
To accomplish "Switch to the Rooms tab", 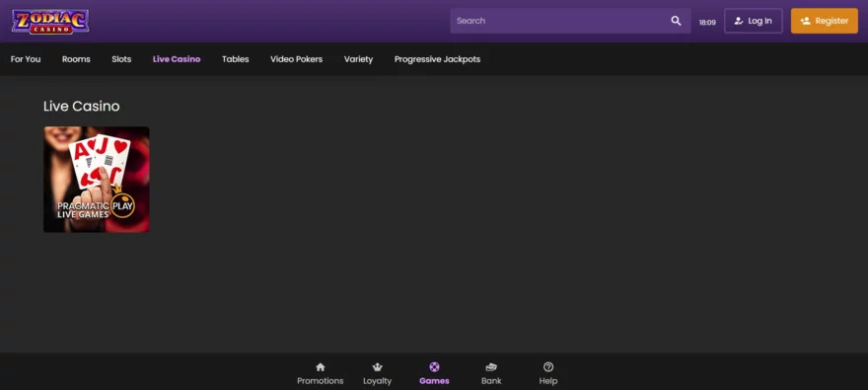I will [x=76, y=58].
